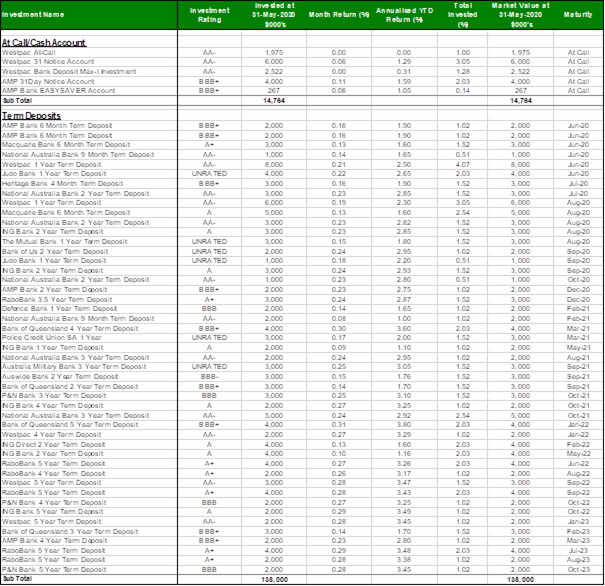Click the month return value '0.30'
This screenshot has height=586, width=605.
[339, 329]
